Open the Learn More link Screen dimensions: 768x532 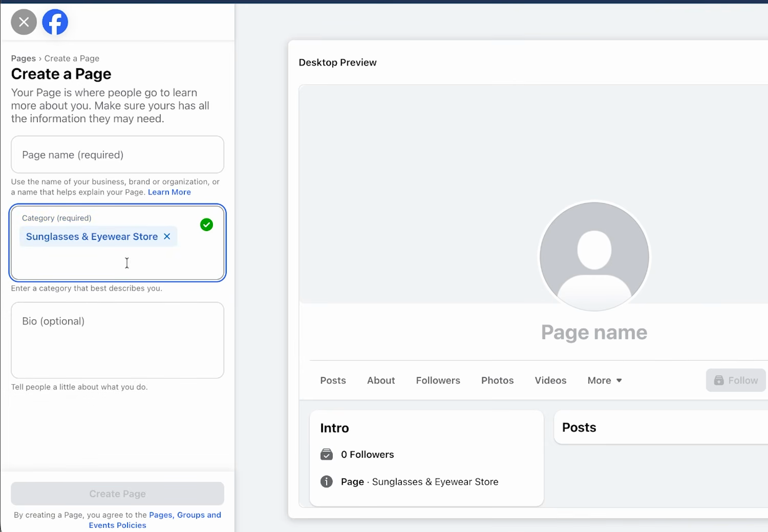tap(169, 192)
